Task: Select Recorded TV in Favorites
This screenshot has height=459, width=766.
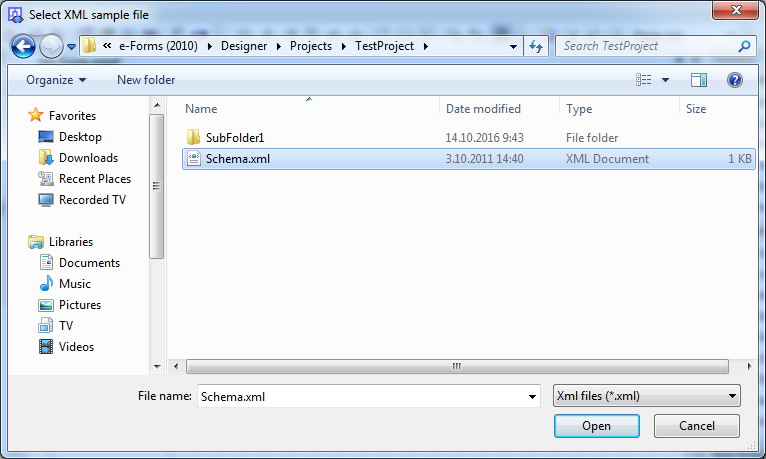Action: [92, 200]
